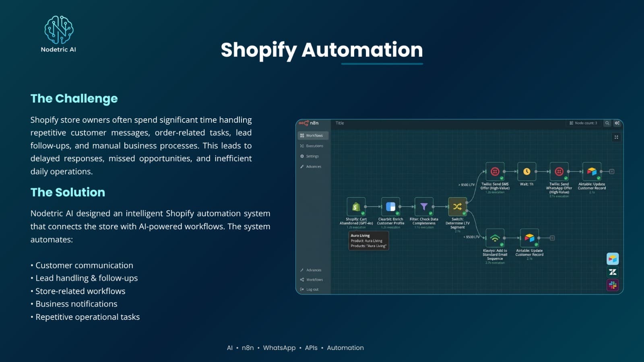Click the "< $500 LTV" branch label
Screen dimensions: 644x362
pyautogui.click(x=471, y=237)
